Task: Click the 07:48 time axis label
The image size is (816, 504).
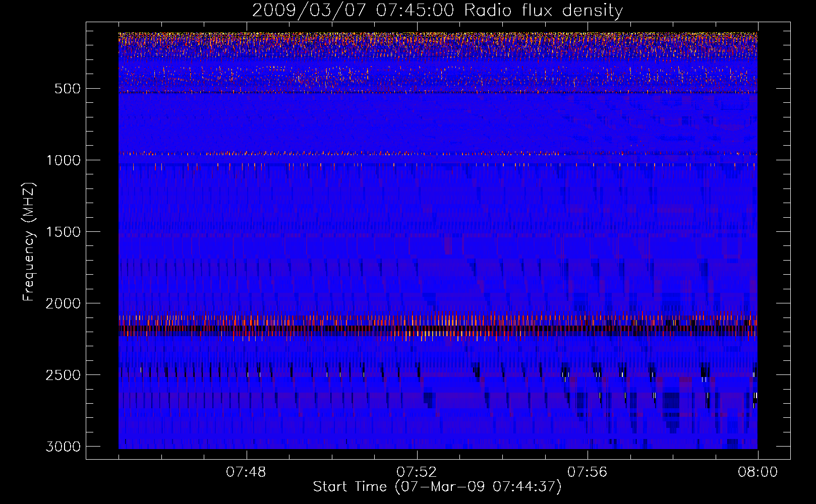Action: coord(246,472)
